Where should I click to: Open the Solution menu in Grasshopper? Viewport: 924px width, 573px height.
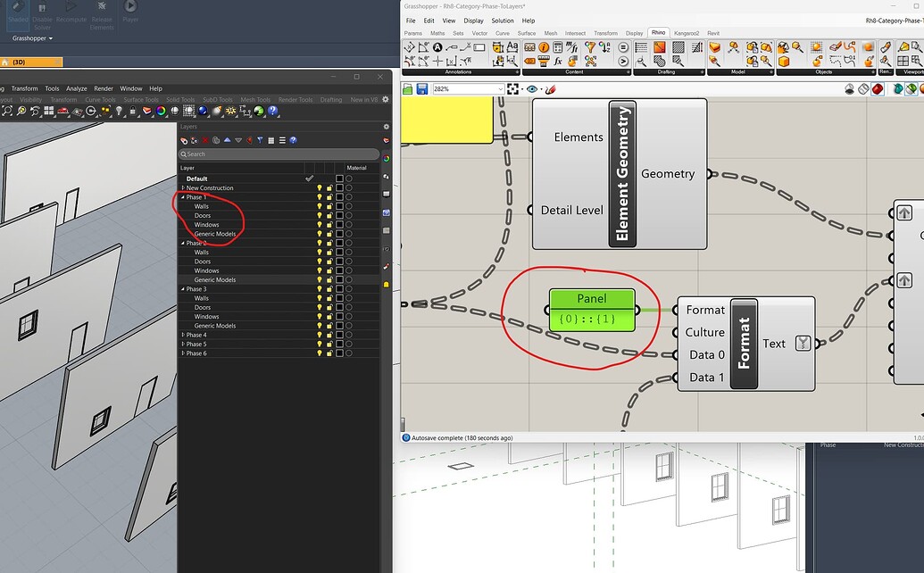[502, 20]
